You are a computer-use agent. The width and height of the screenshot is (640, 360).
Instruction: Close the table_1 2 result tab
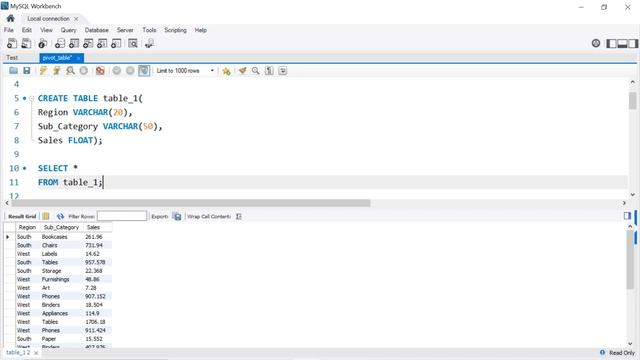tap(36, 353)
